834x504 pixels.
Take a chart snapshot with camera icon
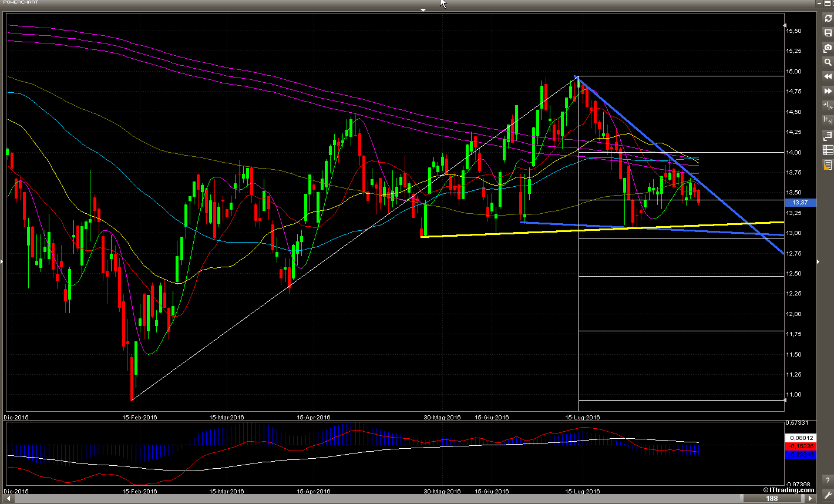[828, 48]
